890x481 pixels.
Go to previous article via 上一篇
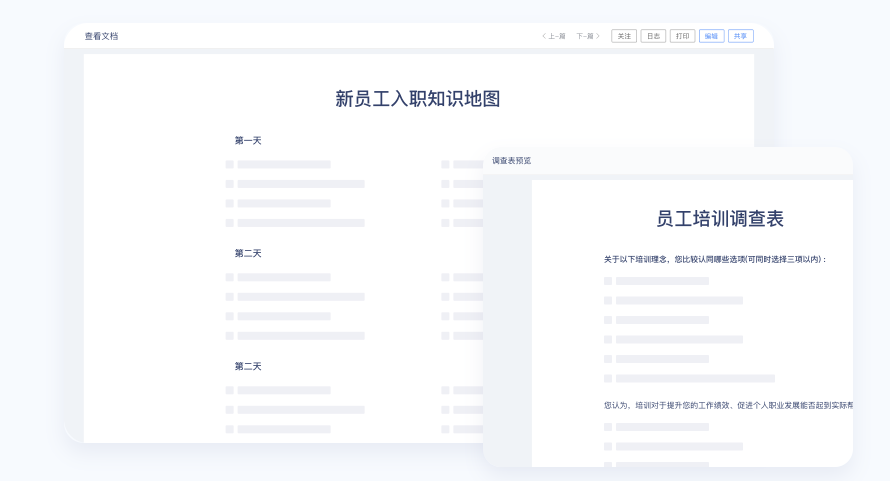coord(554,36)
